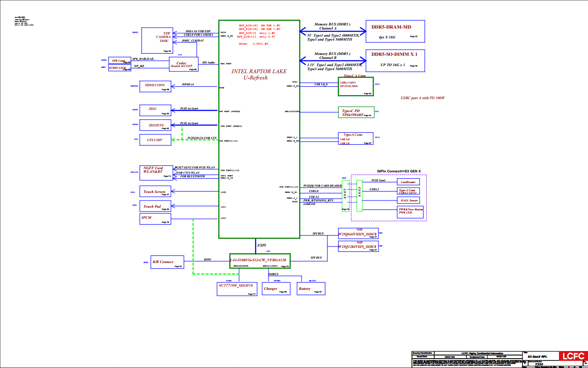Viewport: 588px width, 368px height.
Task: Click the 'HDMI x4' label
Action: 188,84
